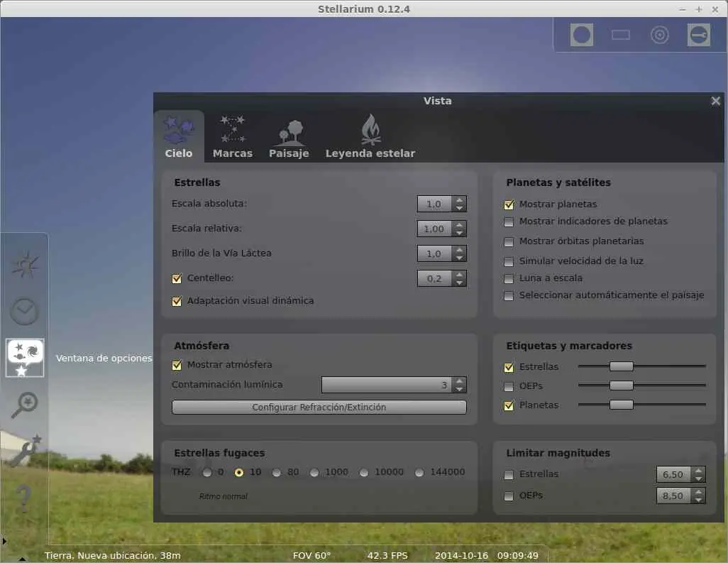The height and width of the screenshot is (563, 728).
Task: Toggle Adaptación visual dinámica checkbox
Action: coord(177,301)
